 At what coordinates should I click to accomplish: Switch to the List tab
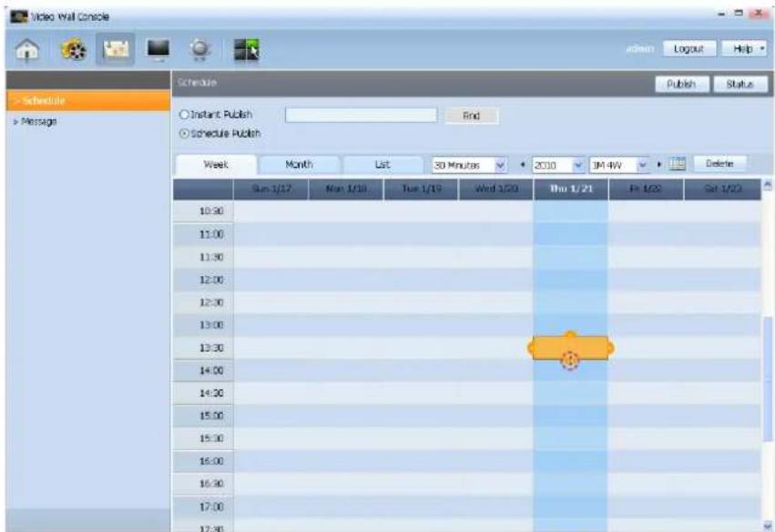pyautogui.click(x=382, y=164)
